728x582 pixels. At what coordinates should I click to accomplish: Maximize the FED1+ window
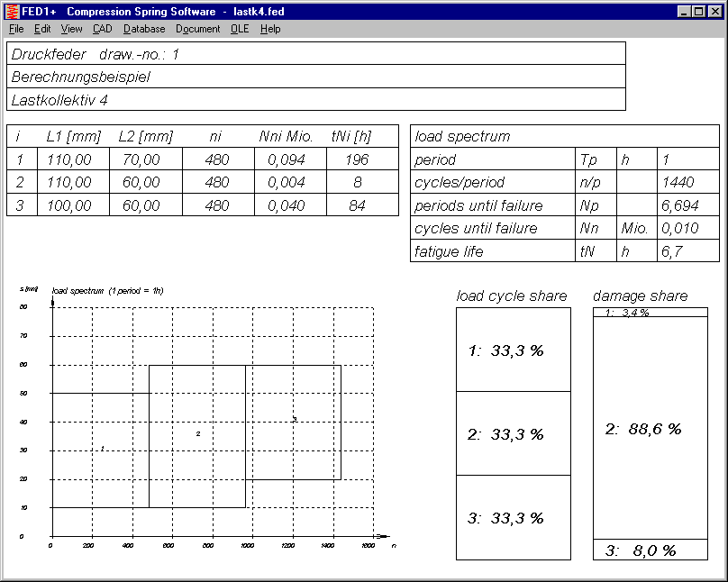point(697,12)
